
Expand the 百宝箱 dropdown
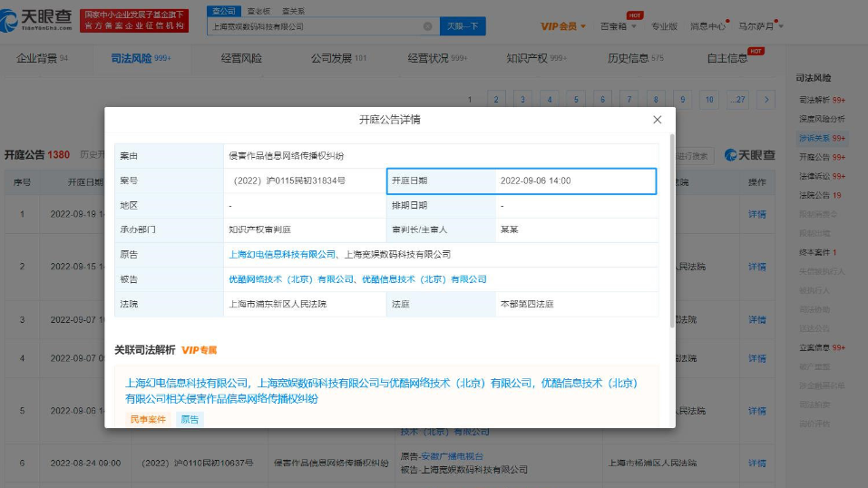click(x=619, y=26)
